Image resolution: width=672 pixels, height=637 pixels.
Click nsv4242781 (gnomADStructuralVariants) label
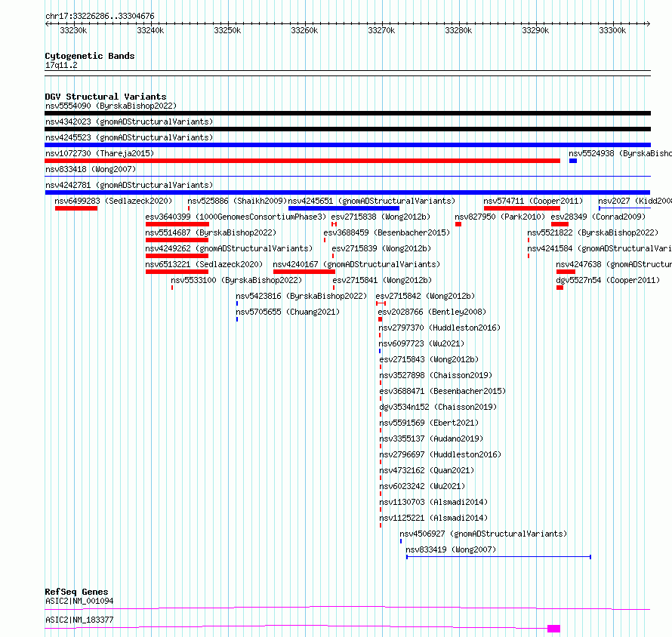(129, 185)
